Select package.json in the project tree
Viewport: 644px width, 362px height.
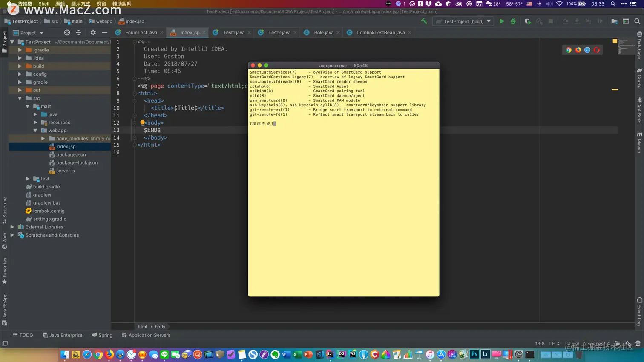71,155
